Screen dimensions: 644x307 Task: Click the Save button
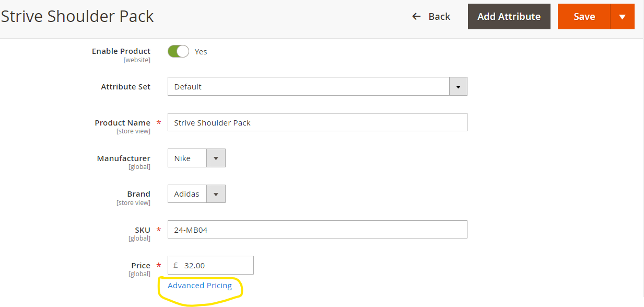tap(584, 17)
